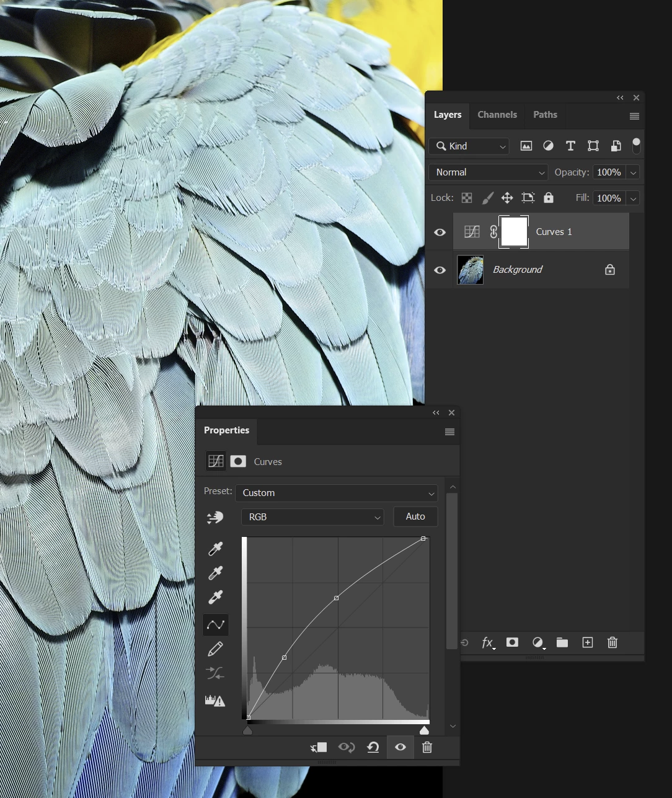This screenshot has width=672, height=798.
Task: Reset to adjustment defaults
Action: (x=373, y=748)
